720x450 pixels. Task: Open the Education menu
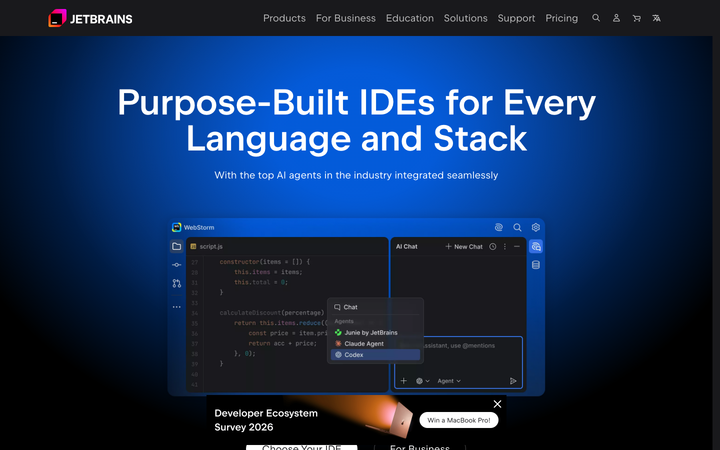[x=410, y=18]
